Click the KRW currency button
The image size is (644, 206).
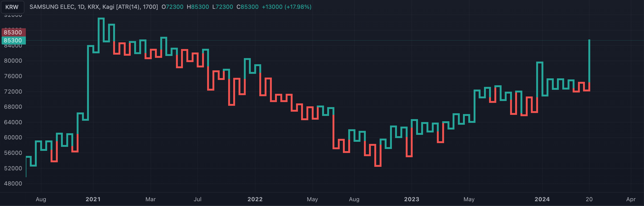coord(12,7)
